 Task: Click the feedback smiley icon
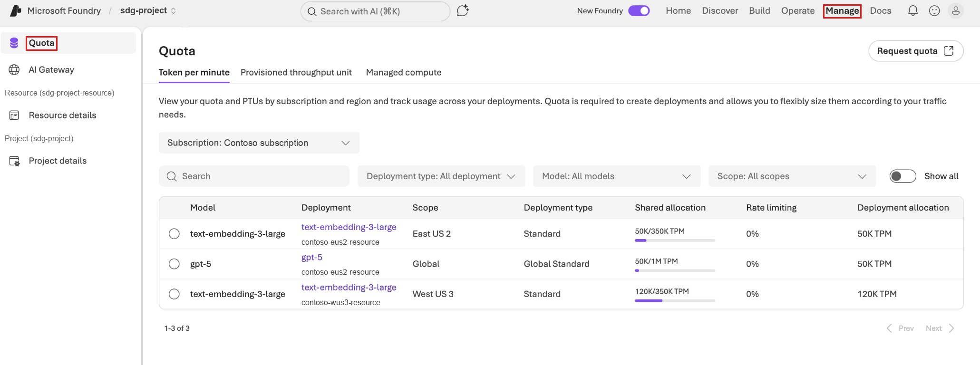[x=934, y=10]
